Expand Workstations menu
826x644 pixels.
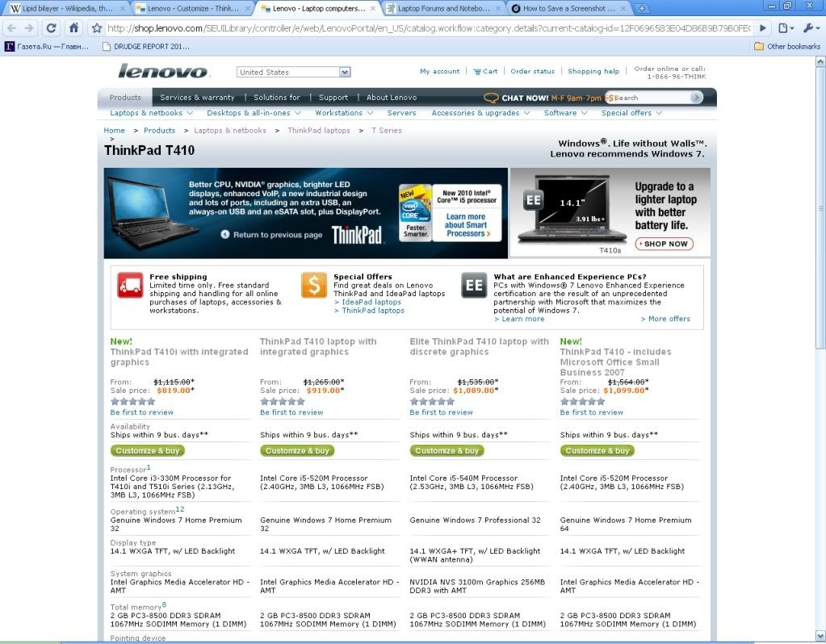pos(344,113)
